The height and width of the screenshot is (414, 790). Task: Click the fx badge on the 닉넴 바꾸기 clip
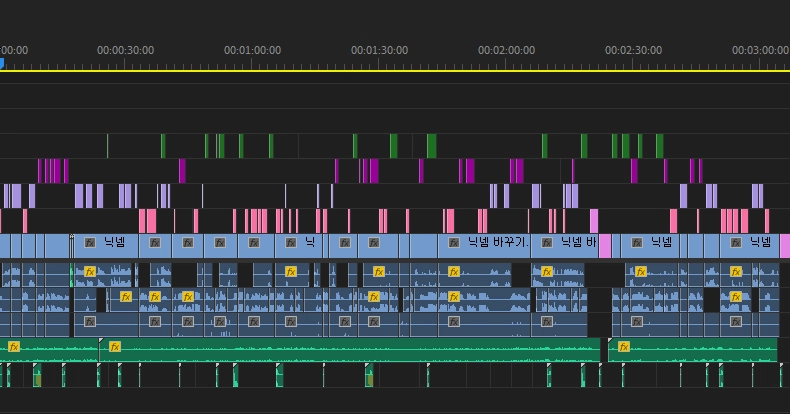[x=455, y=242]
